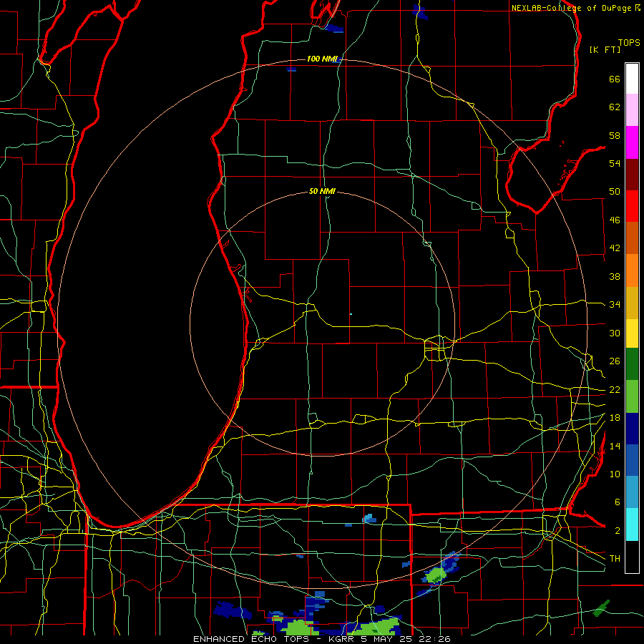Screen dimensions: 644x644
Task: Select the dark green 30 kft swatch
Action: 632,364
